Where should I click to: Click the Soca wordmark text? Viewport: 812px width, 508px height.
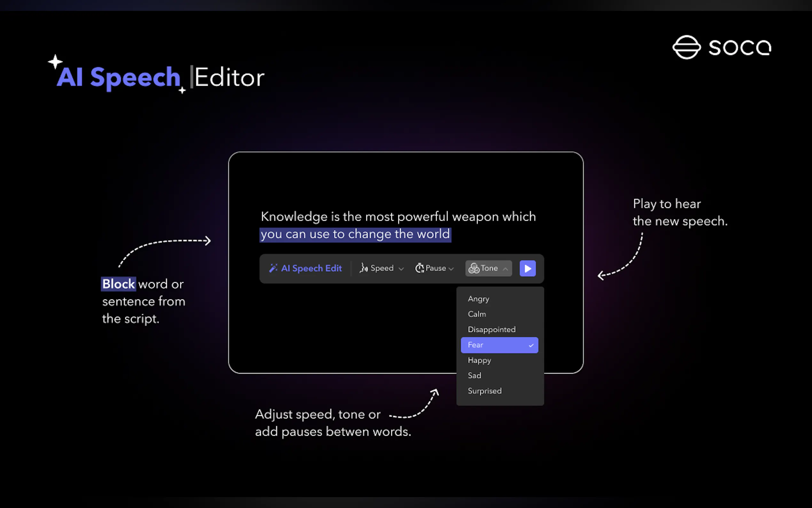click(x=739, y=47)
